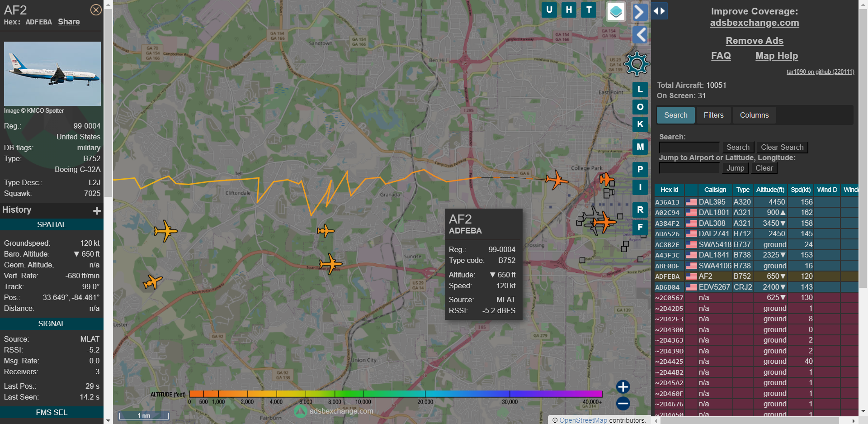Select the SWA5418 aircraft row
Screen dimensions: 868x424
tap(756, 244)
